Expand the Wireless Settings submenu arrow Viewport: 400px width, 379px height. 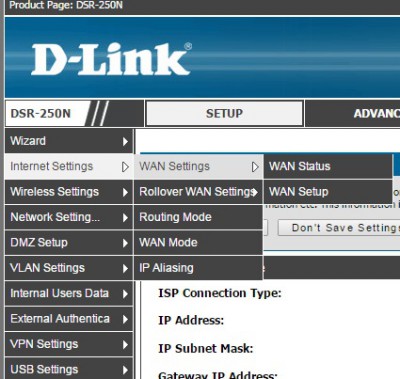tap(125, 192)
